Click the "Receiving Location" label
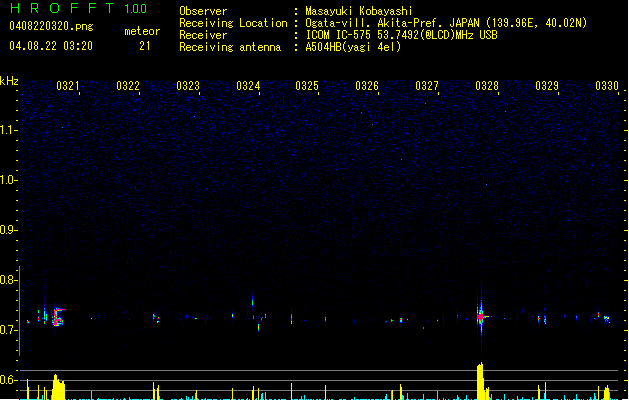 [233, 23]
